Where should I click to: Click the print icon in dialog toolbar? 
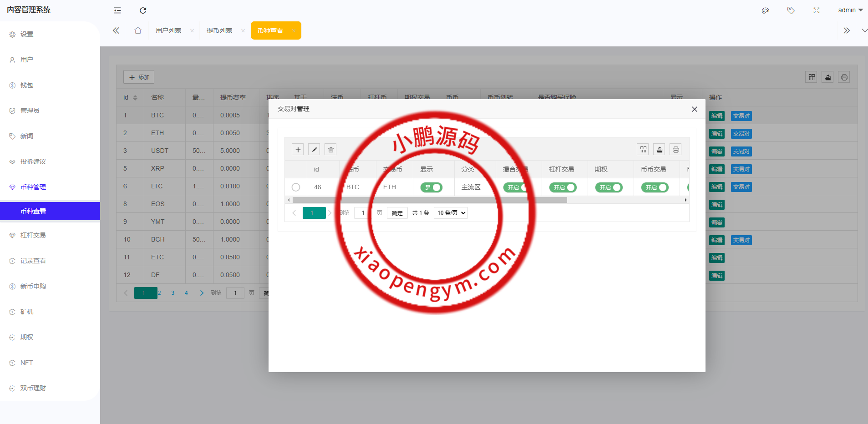point(676,150)
